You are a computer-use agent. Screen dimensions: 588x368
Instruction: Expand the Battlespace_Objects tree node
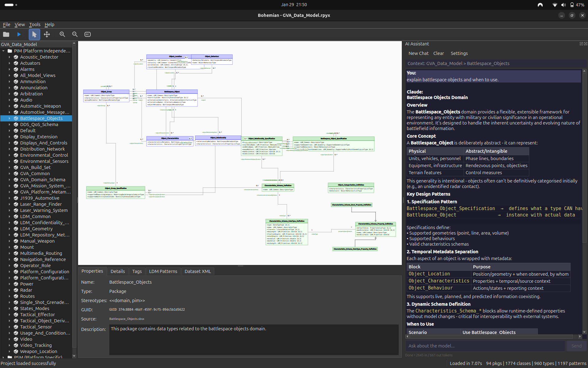9,118
